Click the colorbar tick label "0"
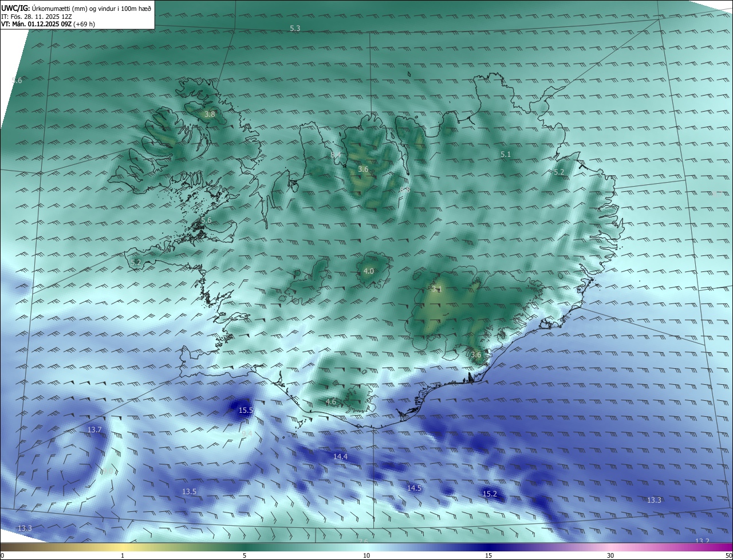Image resolution: width=733 pixels, height=560 pixels. [2, 555]
